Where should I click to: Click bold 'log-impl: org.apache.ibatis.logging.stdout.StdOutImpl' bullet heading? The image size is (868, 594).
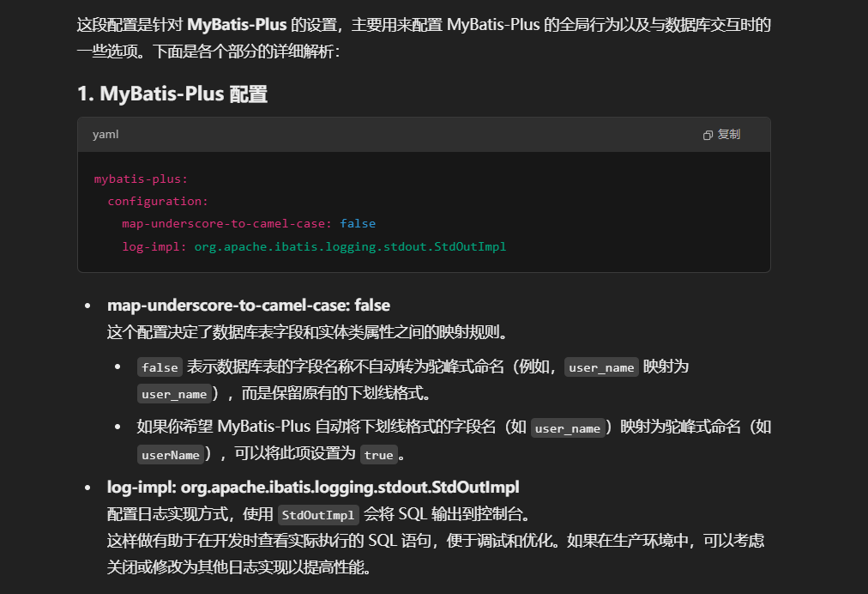pyautogui.click(x=313, y=487)
